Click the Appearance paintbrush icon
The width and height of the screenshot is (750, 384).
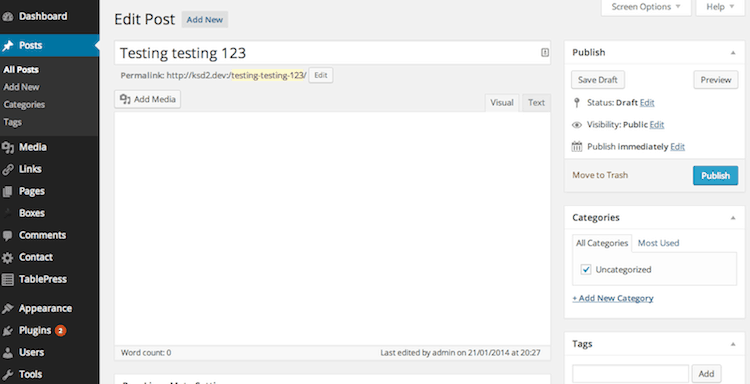pyautogui.click(x=7, y=309)
